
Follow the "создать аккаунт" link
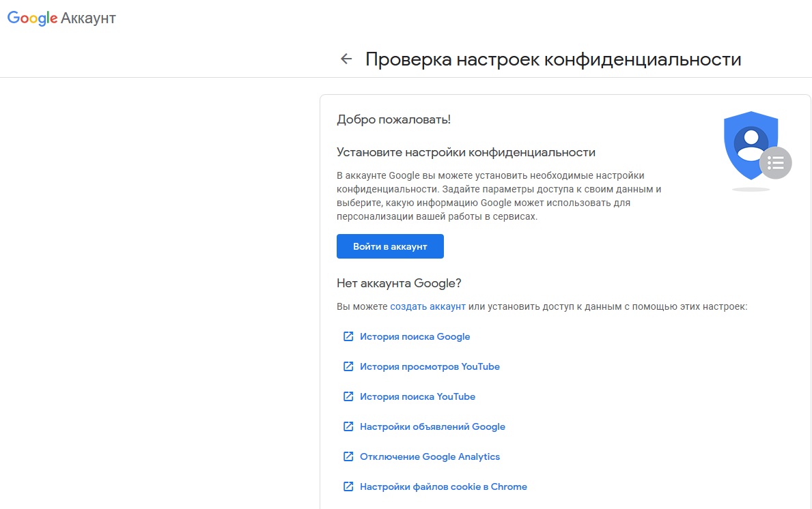(428, 306)
